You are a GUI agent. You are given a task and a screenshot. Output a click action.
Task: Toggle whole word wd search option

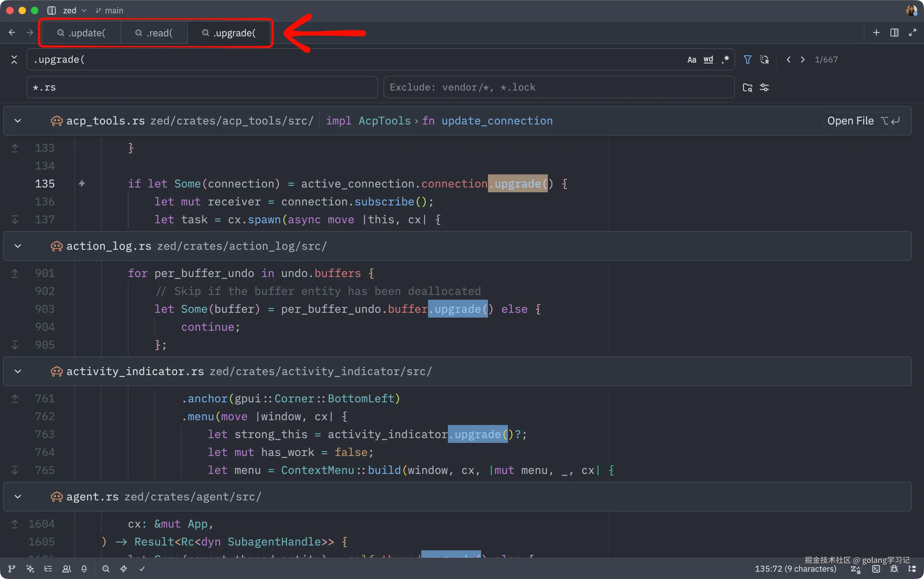[708, 60]
